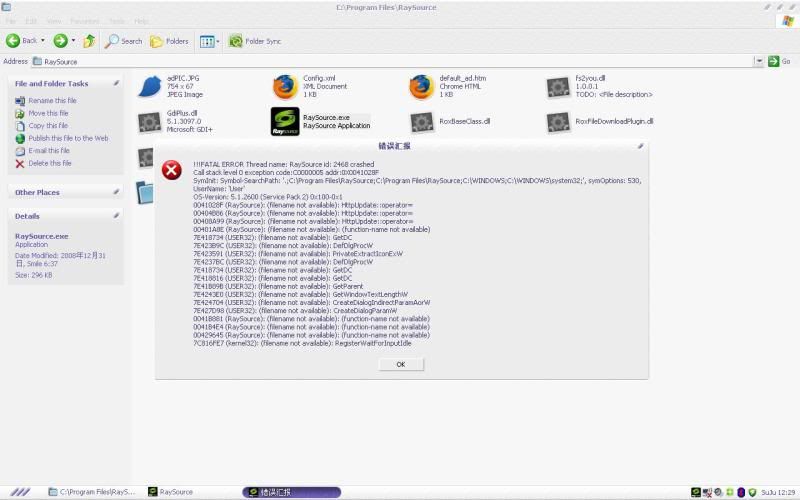Select the GdiPlus.dll file icon

(x=149, y=122)
